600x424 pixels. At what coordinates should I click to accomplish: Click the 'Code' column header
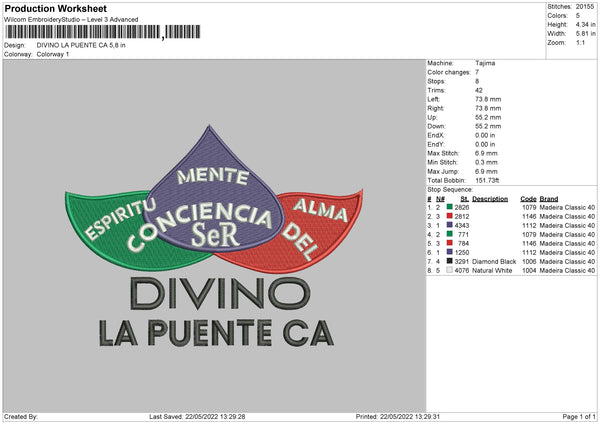(x=528, y=199)
